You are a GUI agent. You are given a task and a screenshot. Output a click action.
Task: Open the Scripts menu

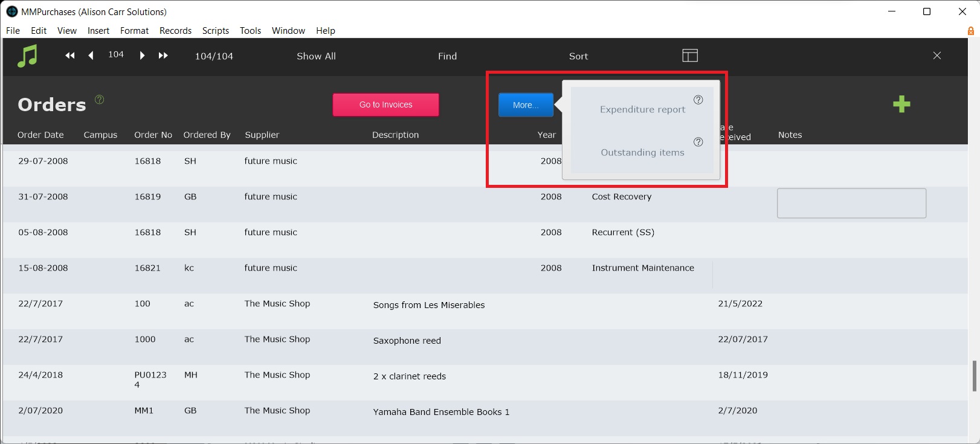coord(216,31)
